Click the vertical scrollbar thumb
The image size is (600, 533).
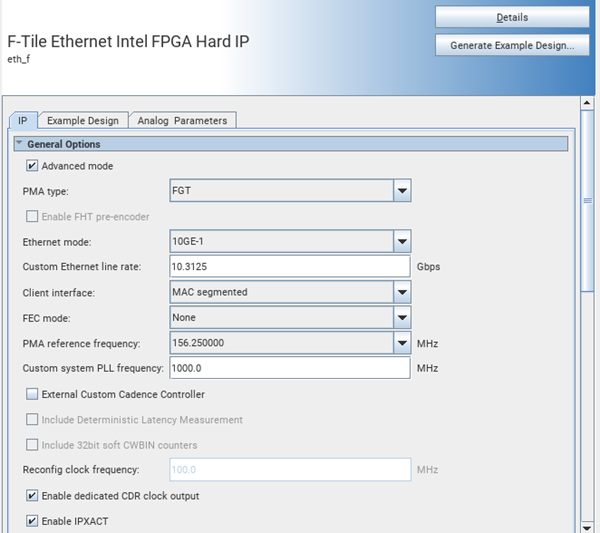(587, 200)
